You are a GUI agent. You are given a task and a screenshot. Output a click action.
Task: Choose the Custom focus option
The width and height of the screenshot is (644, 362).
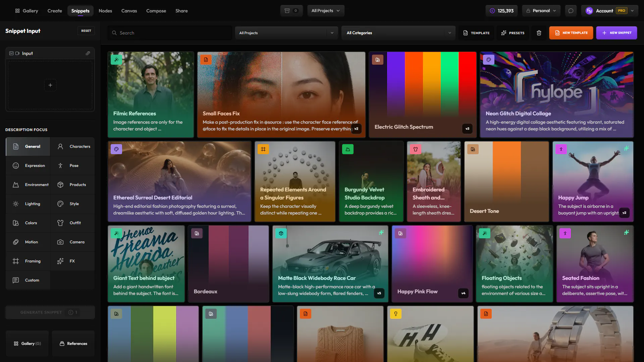tap(28, 280)
